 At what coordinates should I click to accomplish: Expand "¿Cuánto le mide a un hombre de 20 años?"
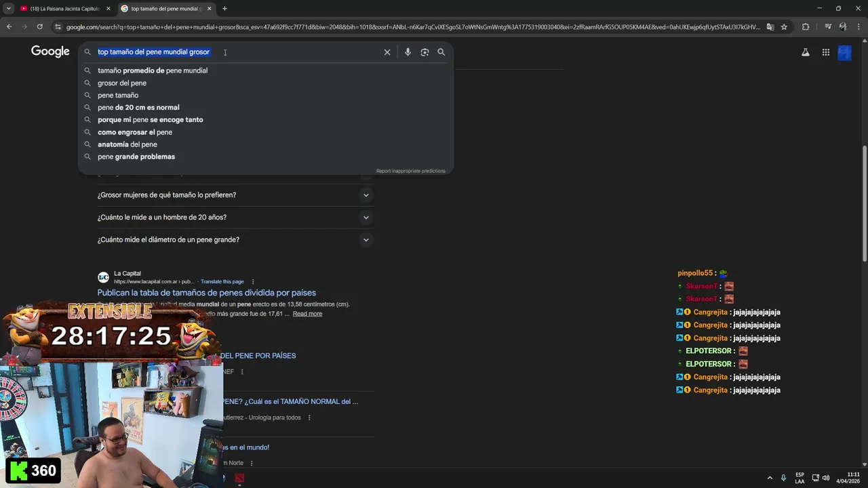235,218
